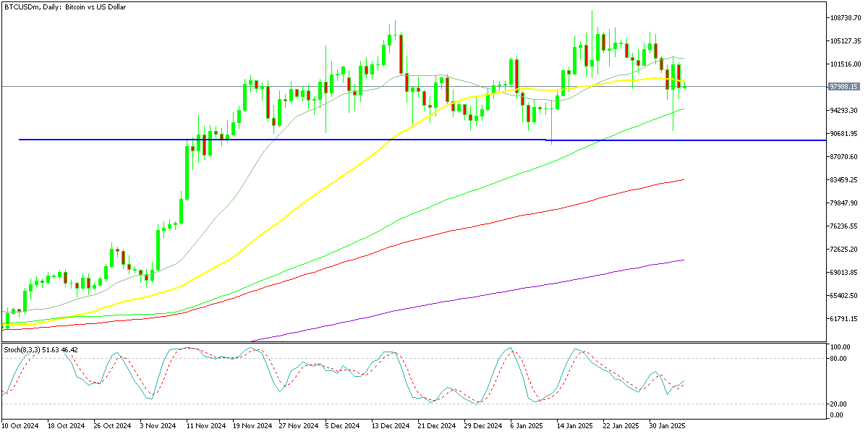Click the 30 Jan 2025 date label
Screen dimensions: 868x434
[668, 426]
